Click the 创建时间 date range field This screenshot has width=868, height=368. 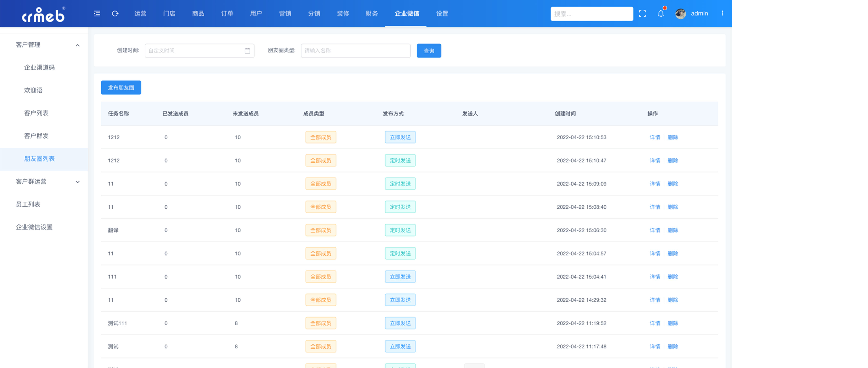(x=199, y=50)
